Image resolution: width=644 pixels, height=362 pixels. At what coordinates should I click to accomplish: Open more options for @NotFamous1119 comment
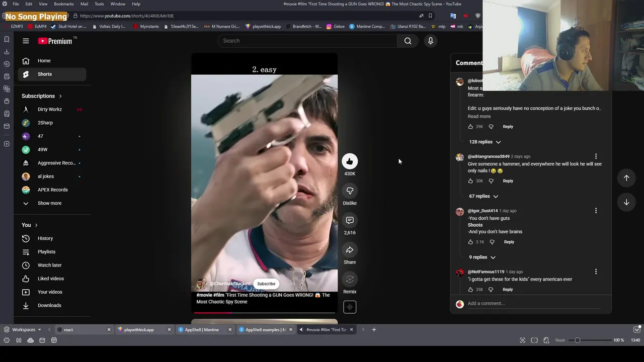pyautogui.click(x=596, y=271)
